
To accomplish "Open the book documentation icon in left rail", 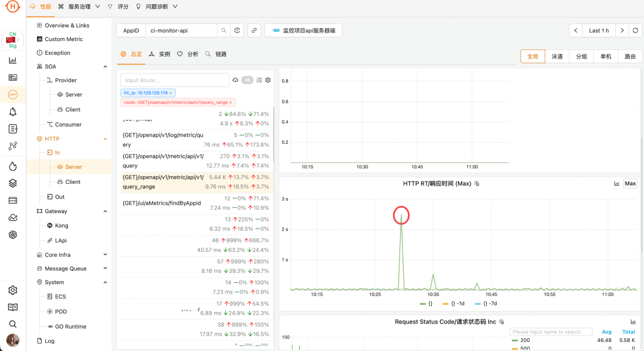I will (x=13, y=307).
